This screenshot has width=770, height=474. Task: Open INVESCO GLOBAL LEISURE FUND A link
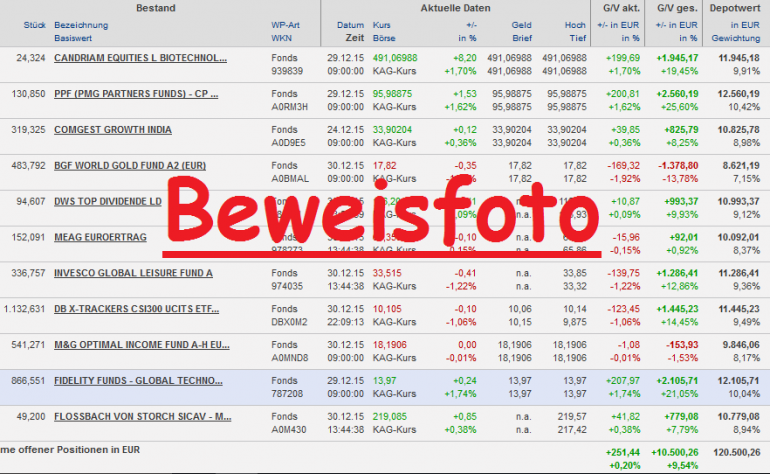(133, 273)
